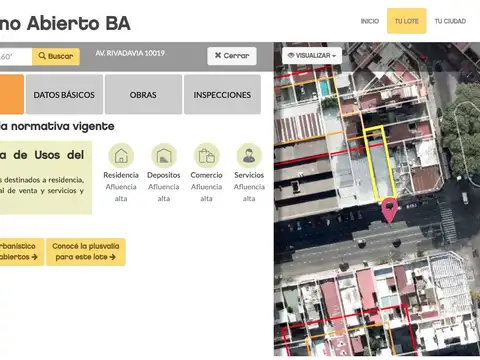Click the Comercio shopping bags icon

coord(206,156)
